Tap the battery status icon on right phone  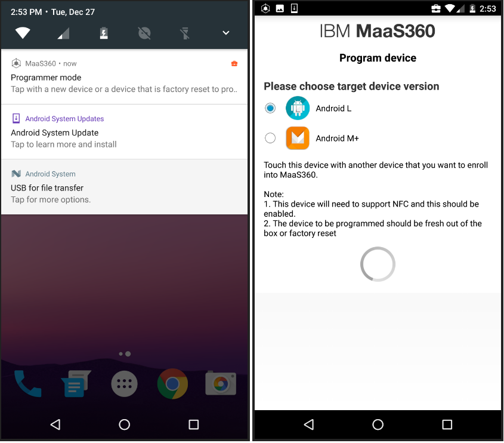[x=472, y=8]
